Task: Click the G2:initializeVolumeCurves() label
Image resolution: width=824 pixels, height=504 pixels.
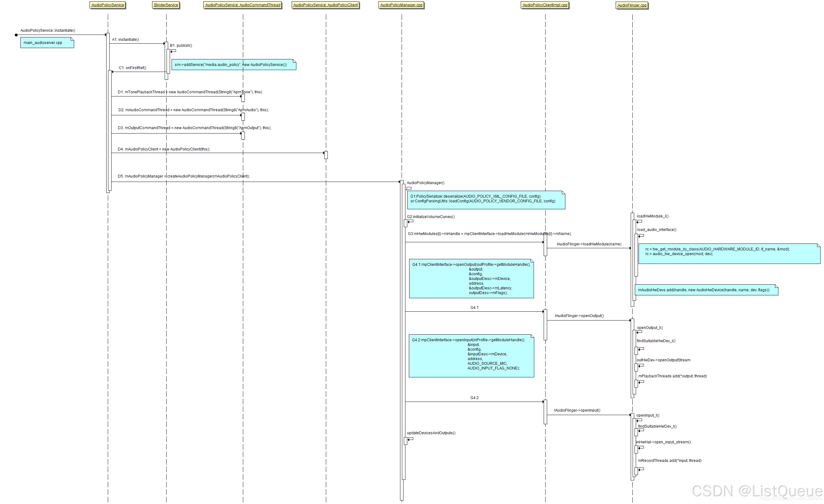Action: pos(431,217)
